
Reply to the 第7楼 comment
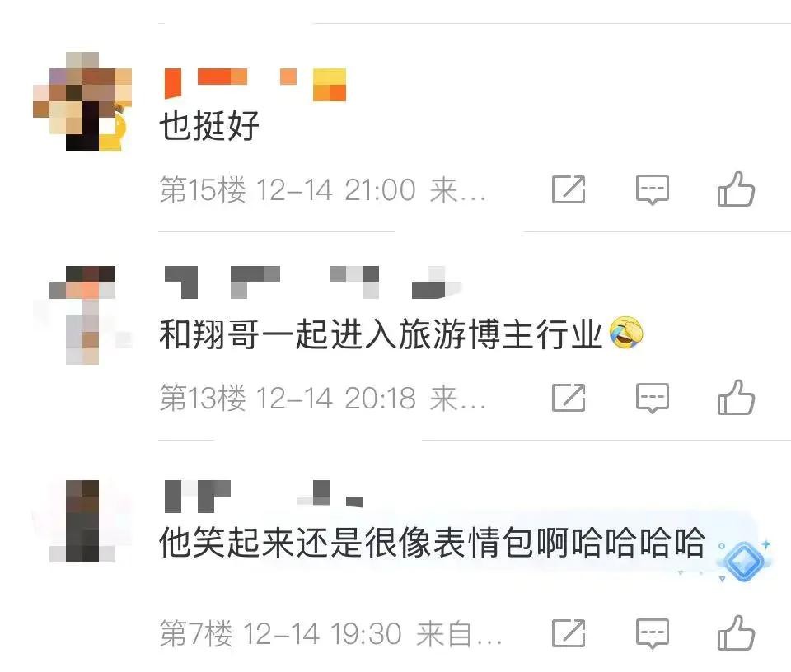pos(653,633)
